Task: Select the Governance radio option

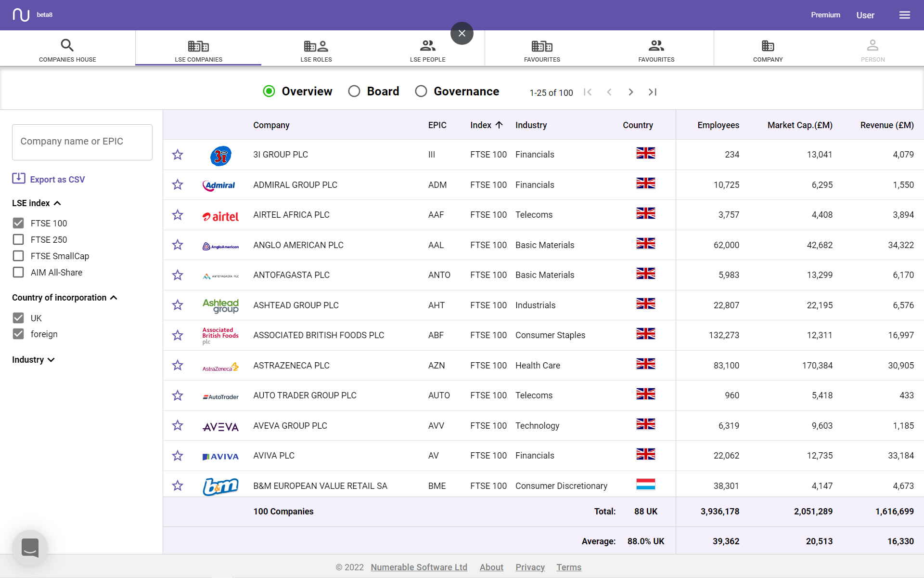Action: pos(421,91)
